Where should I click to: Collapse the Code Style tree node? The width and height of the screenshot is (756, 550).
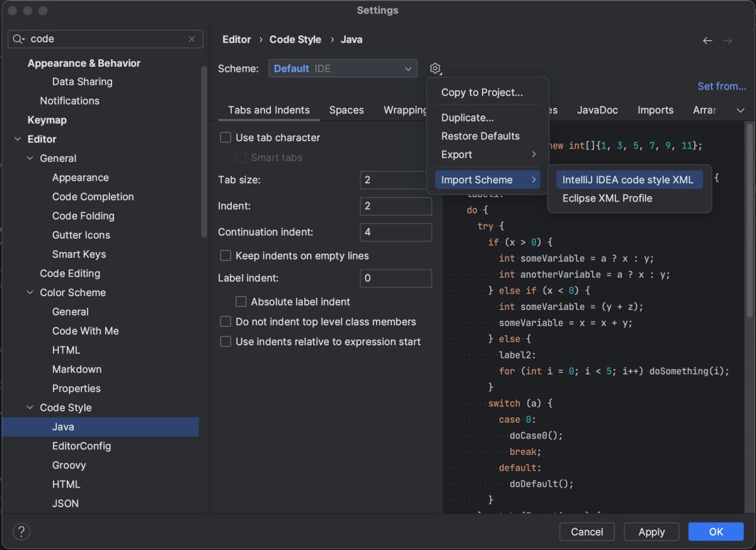click(x=30, y=408)
